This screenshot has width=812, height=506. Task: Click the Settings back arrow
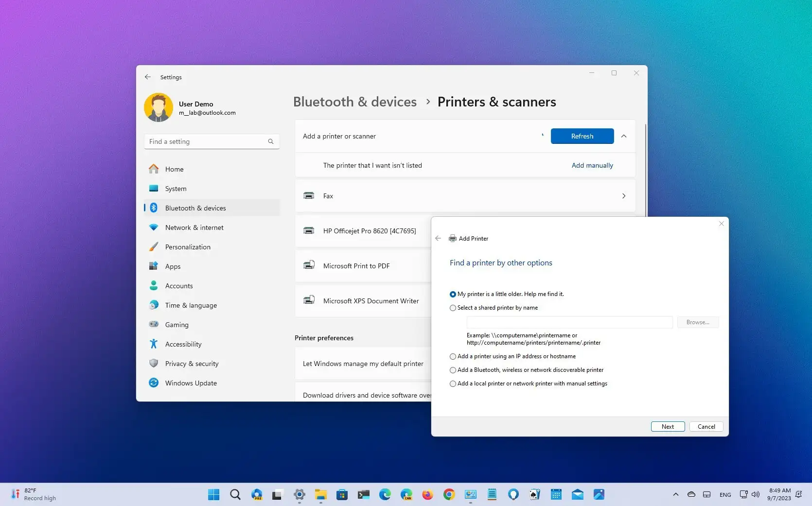click(x=148, y=77)
